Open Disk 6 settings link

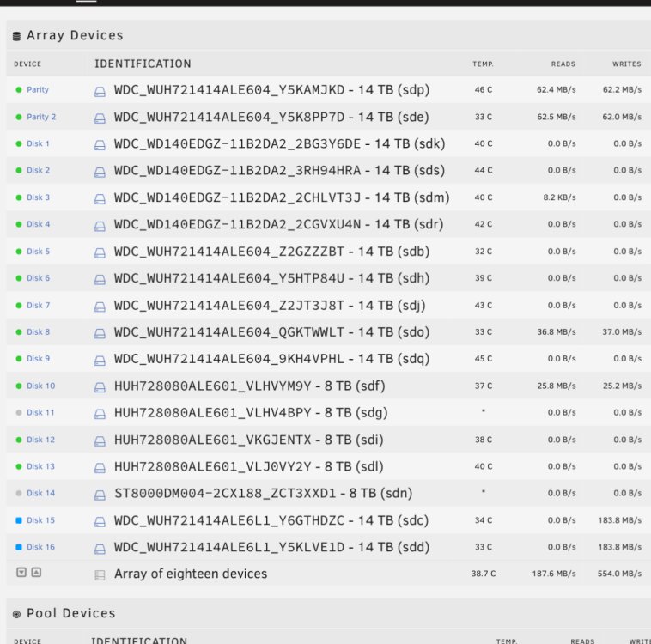point(38,278)
